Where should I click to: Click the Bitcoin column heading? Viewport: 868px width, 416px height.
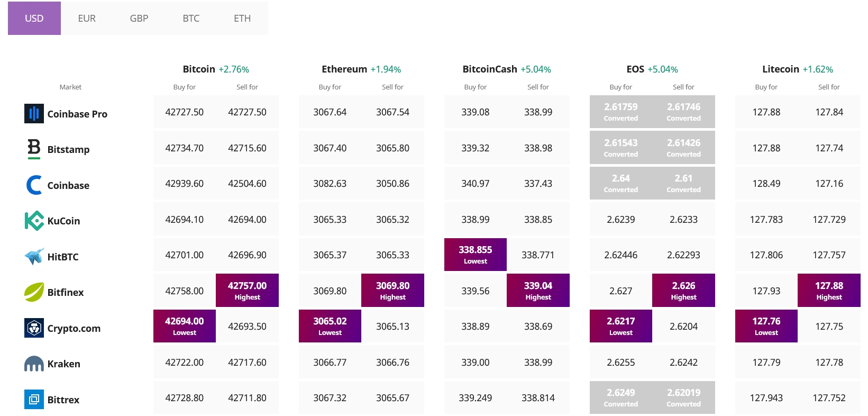coord(199,69)
